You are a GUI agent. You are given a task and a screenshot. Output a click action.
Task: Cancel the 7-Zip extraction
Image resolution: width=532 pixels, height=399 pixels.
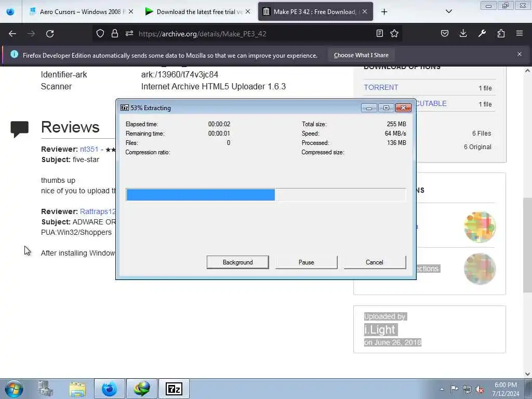coord(374,262)
